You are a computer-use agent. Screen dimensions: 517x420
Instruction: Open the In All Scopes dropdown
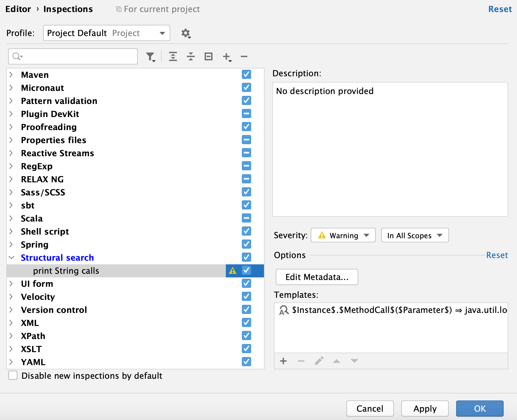pos(414,235)
